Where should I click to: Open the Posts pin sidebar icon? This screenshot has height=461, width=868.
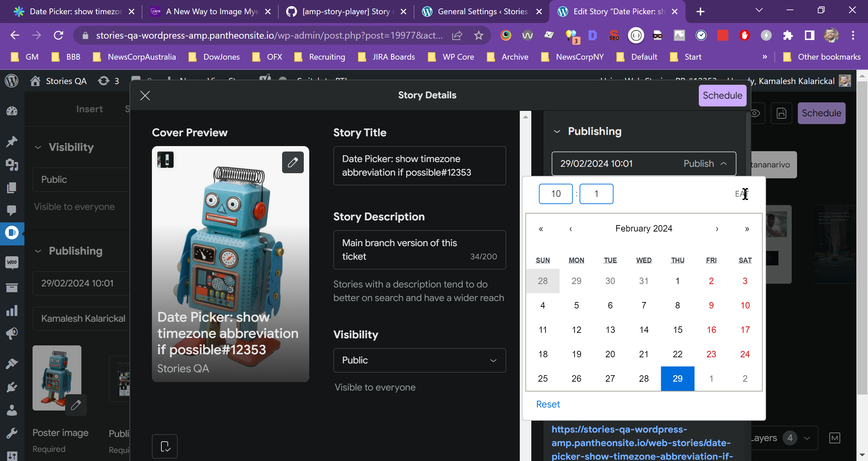click(12, 141)
